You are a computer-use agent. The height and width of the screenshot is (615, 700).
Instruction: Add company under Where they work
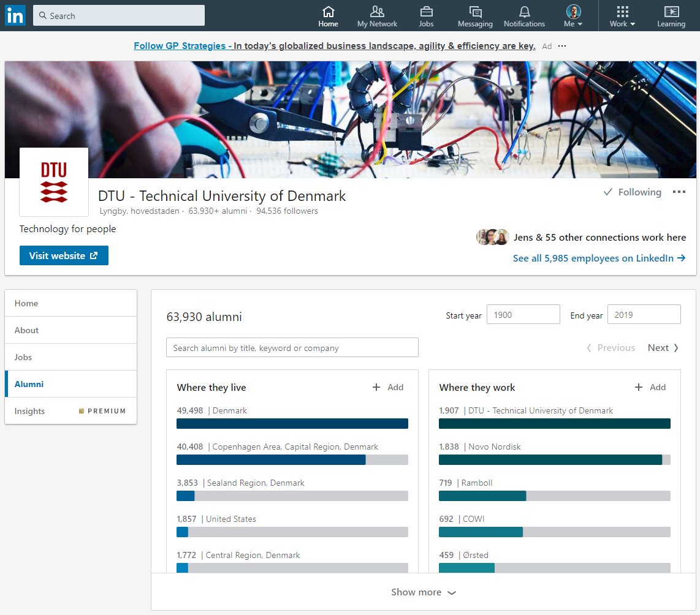(x=650, y=387)
